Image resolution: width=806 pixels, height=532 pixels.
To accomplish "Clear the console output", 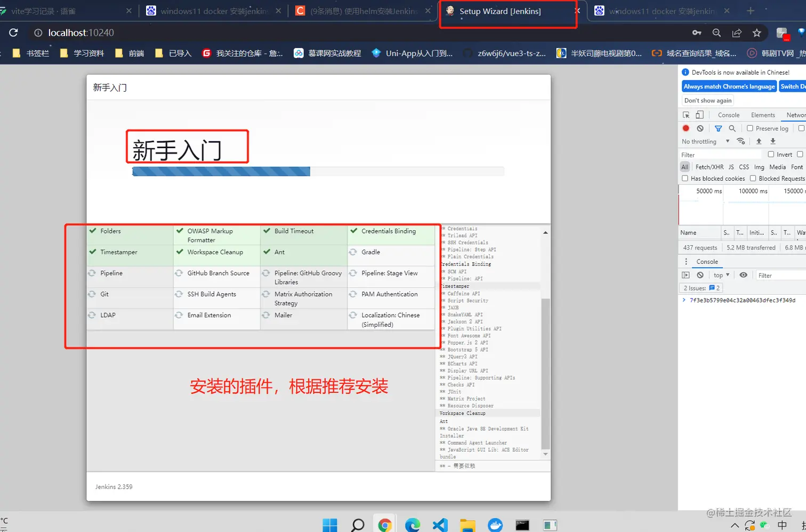I will tap(700, 275).
